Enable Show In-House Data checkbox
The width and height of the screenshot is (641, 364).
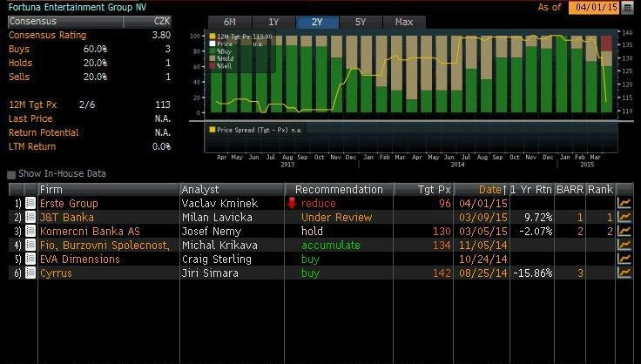pyautogui.click(x=11, y=174)
